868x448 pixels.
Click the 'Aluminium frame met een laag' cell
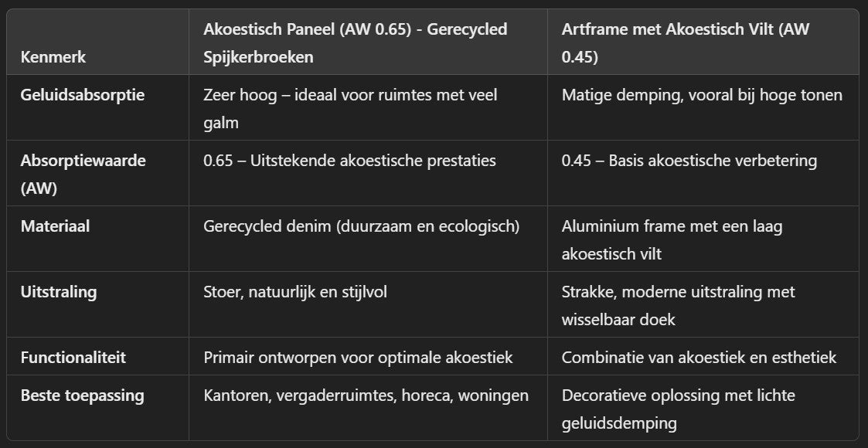672,238
